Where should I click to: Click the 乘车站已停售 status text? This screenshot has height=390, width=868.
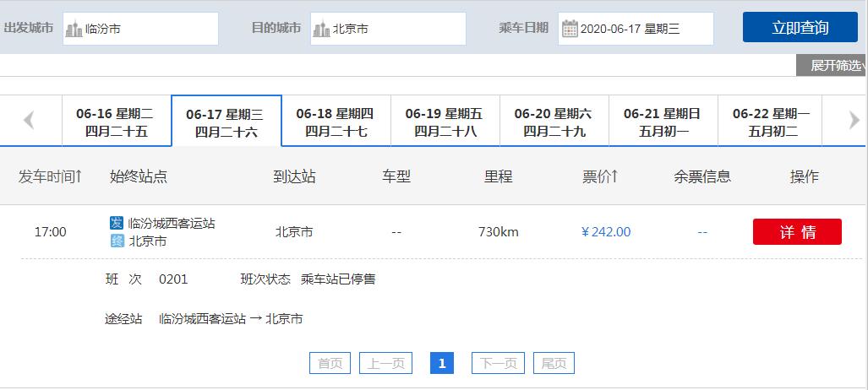[338, 279]
